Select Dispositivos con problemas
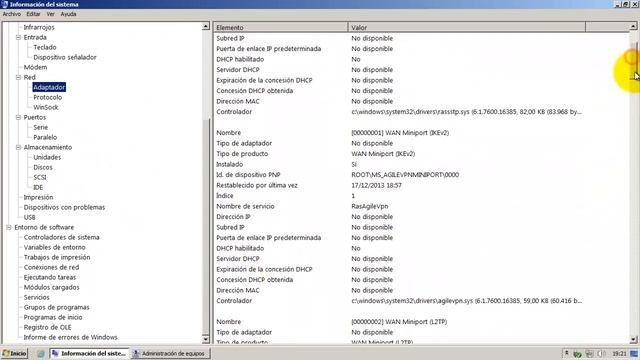 point(64,207)
